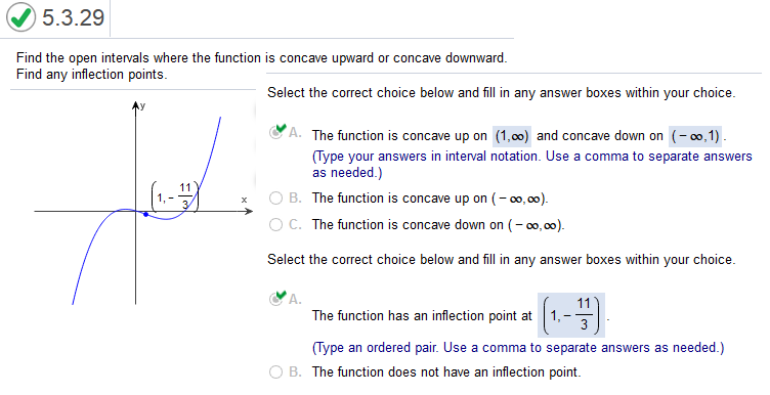770x395 pixels.
Task: Click the ordered pair hint text
Action: click(x=518, y=348)
